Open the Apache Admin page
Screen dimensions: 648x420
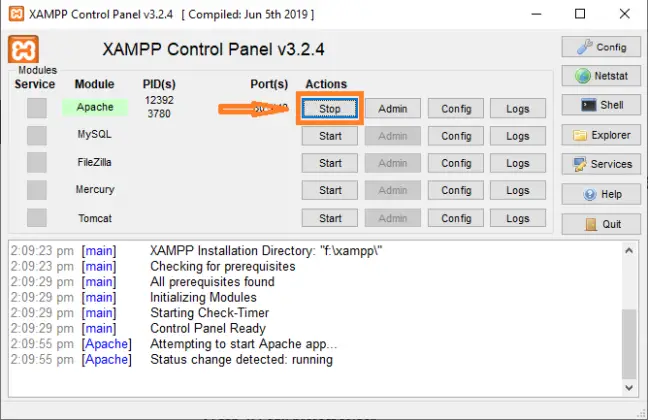pos(393,109)
